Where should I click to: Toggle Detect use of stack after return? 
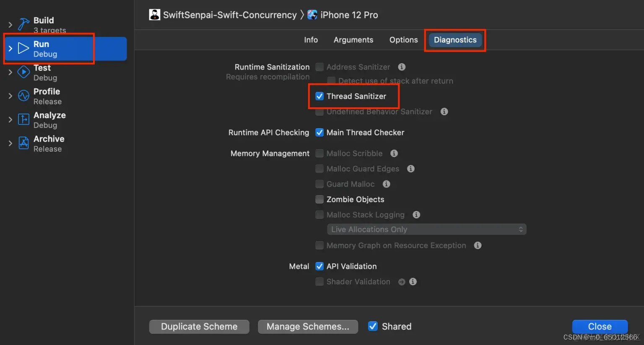coord(331,80)
